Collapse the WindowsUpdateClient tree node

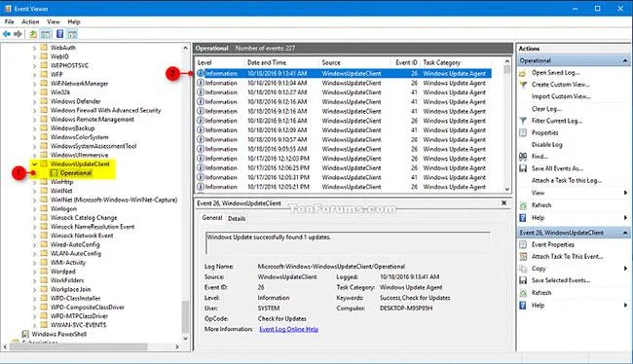coord(35,164)
